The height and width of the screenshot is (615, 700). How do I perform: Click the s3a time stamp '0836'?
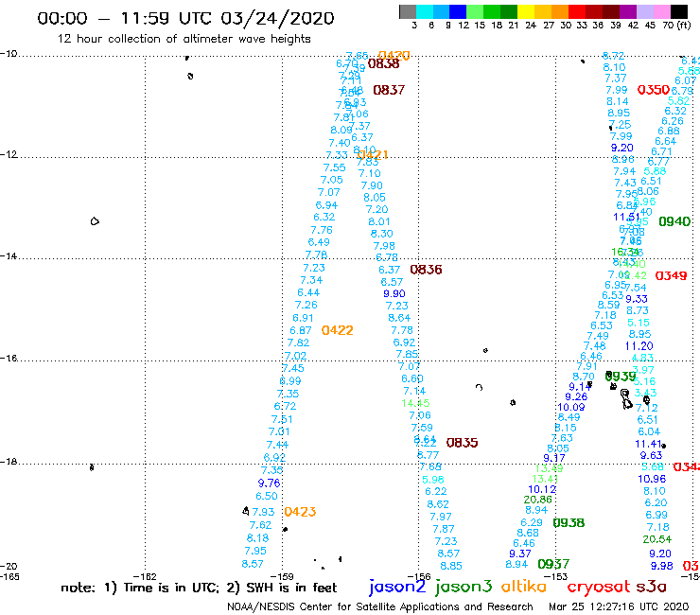426,270
